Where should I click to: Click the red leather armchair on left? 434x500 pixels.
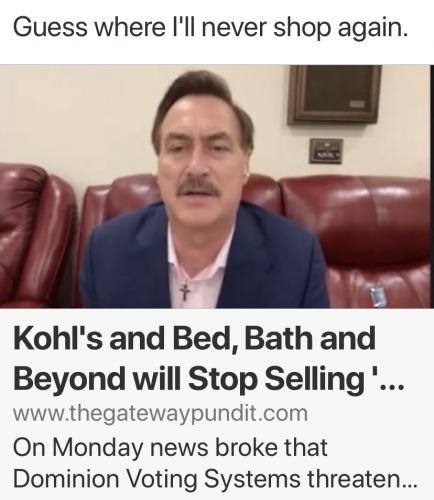pos(37,235)
